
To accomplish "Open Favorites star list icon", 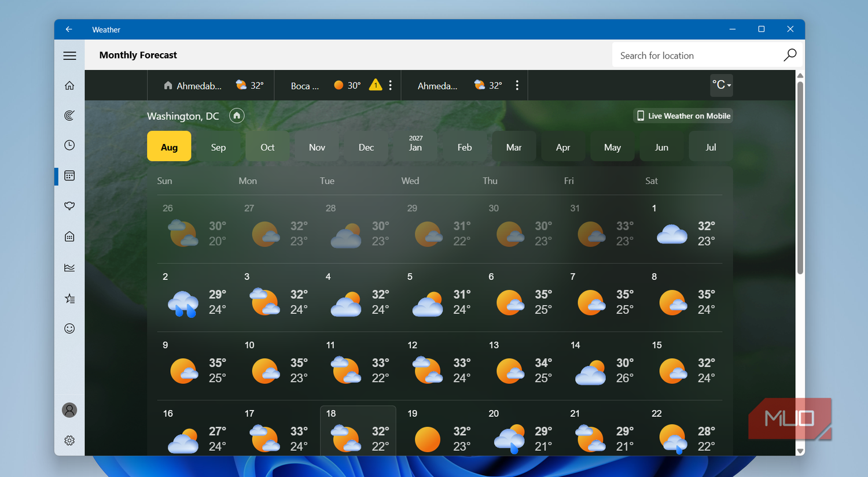I will [x=69, y=298].
